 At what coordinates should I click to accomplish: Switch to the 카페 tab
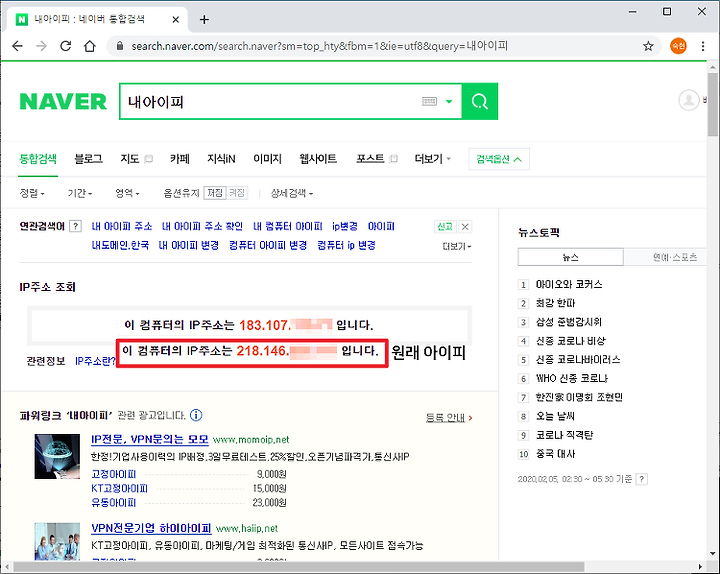click(x=180, y=159)
